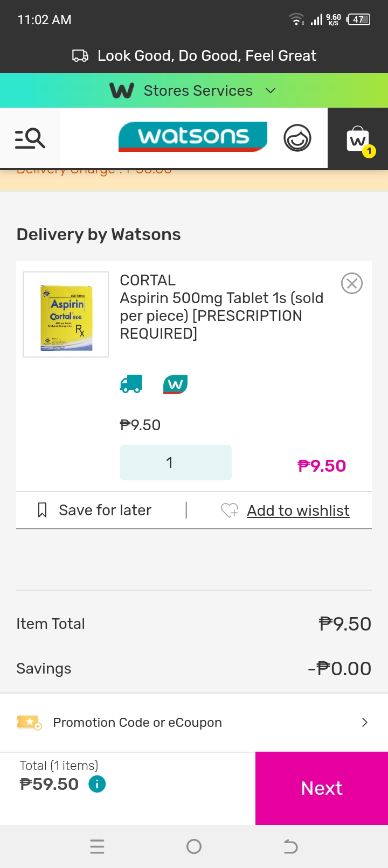Image resolution: width=388 pixels, height=868 pixels.
Task: Click the promotion coupon ticket icon
Action: 29,722
